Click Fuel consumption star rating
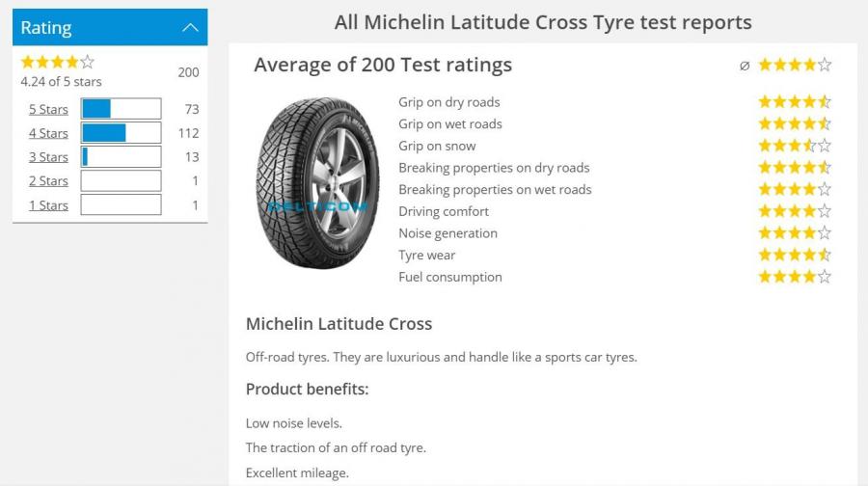The image size is (868, 486). 794,277
